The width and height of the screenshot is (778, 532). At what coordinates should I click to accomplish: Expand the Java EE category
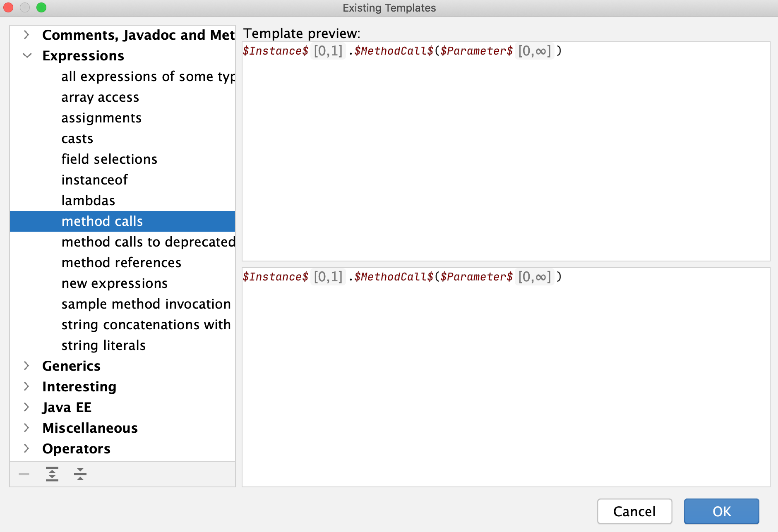(27, 407)
